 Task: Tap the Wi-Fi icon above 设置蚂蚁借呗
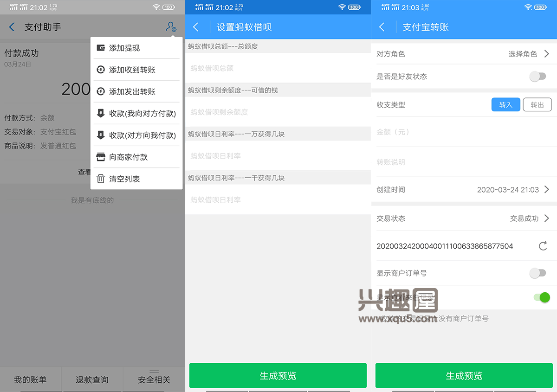tap(342, 7)
